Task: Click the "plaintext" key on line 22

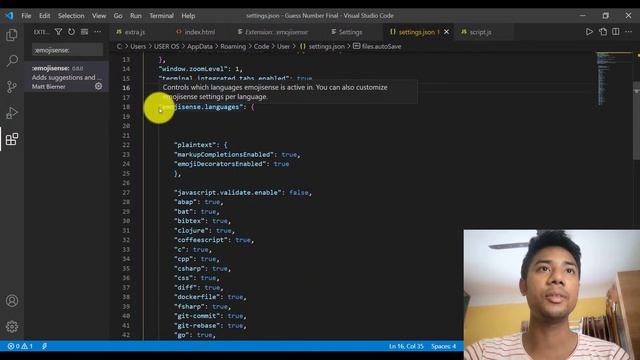Action: click(195, 145)
